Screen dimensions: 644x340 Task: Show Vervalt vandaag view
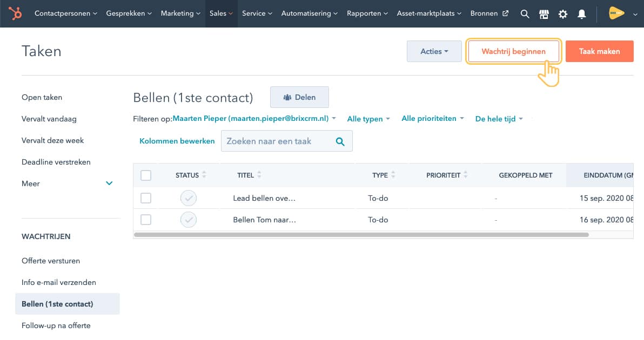(x=49, y=119)
